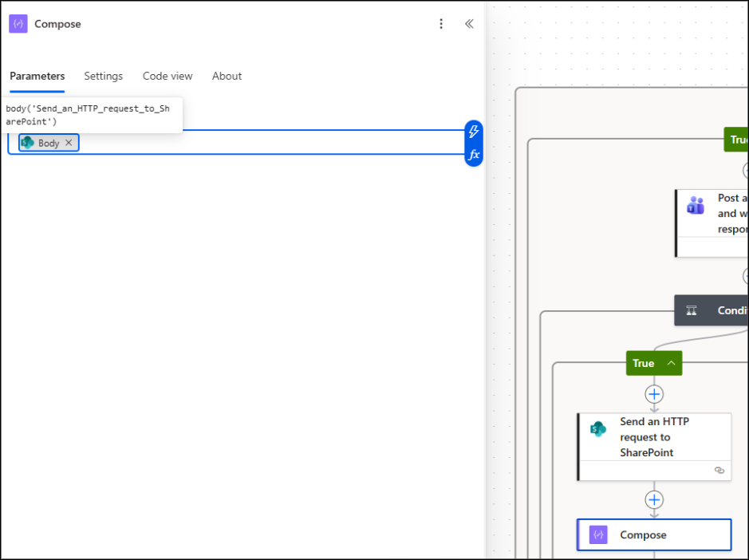The height and width of the screenshot is (560, 749).
Task: Switch to the Code view tab
Action: [x=168, y=76]
